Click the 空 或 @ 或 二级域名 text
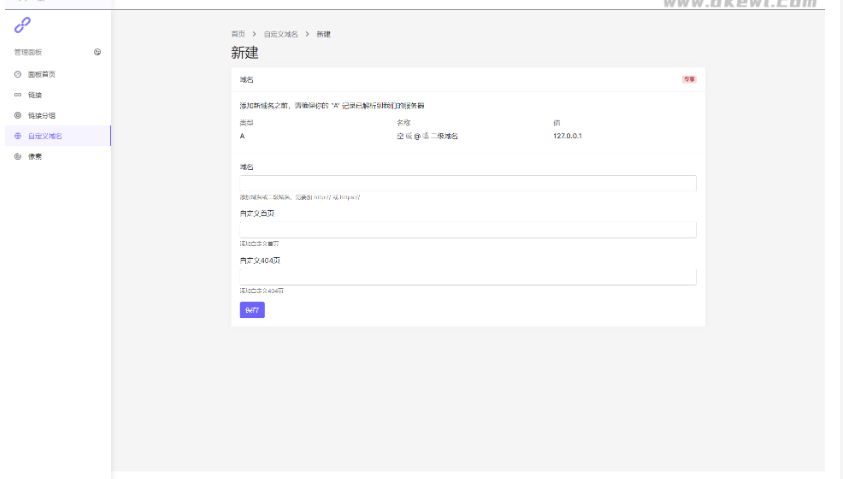The image size is (843, 479). (427, 136)
